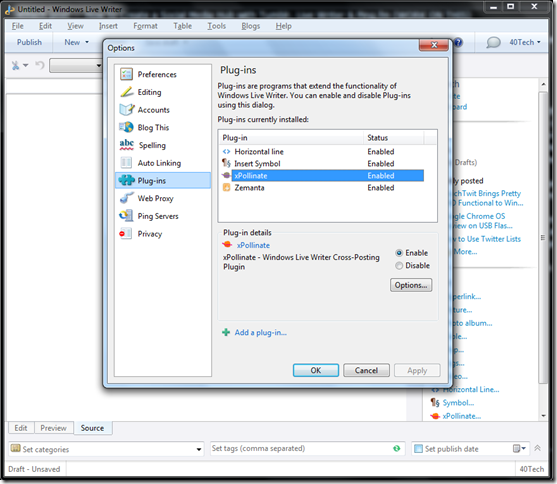The image size is (557, 484).
Task: Click the Plug-ins puzzle piece icon
Action: pyautogui.click(x=126, y=181)
